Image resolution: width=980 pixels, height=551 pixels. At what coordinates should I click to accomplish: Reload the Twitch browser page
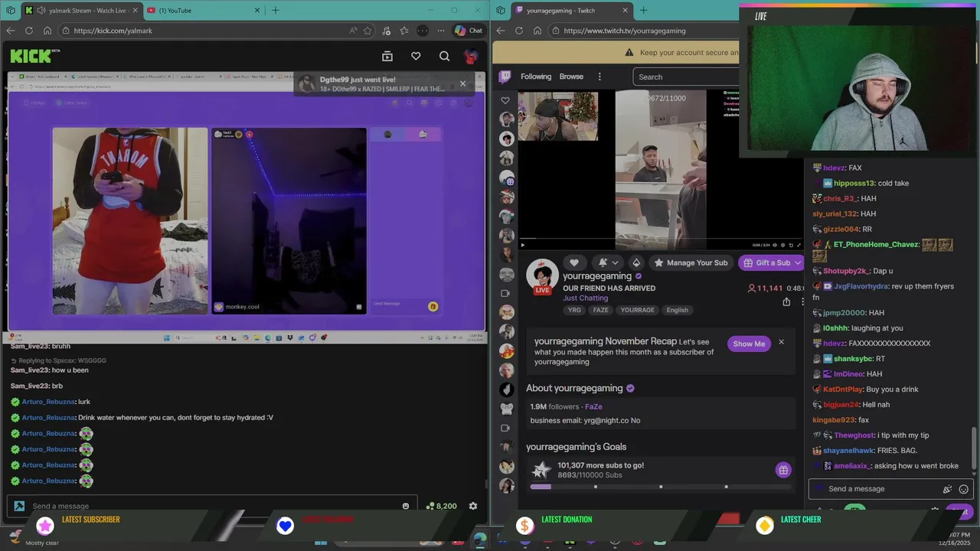519,31
